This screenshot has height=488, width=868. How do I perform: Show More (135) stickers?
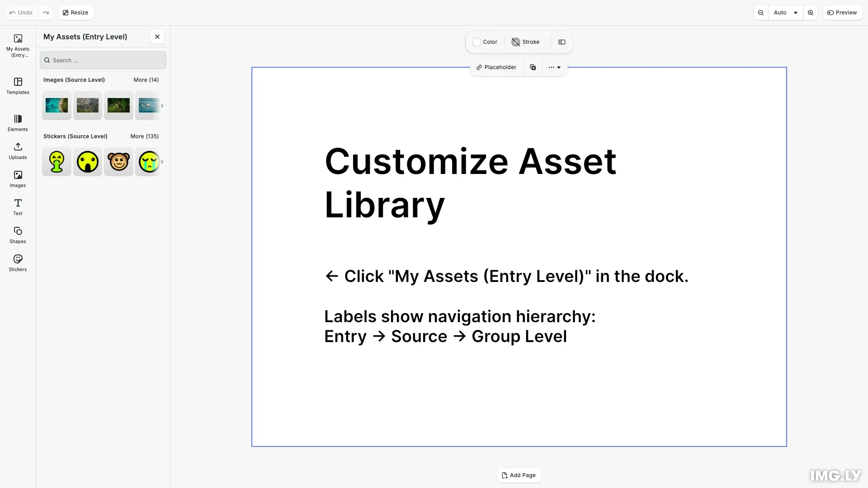point(144,136)
